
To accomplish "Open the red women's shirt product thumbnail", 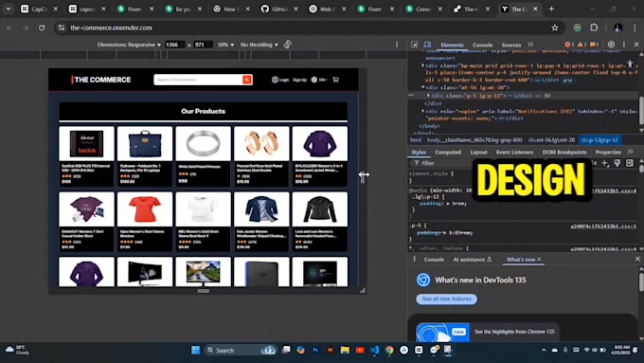I will [x=145, y=209].
